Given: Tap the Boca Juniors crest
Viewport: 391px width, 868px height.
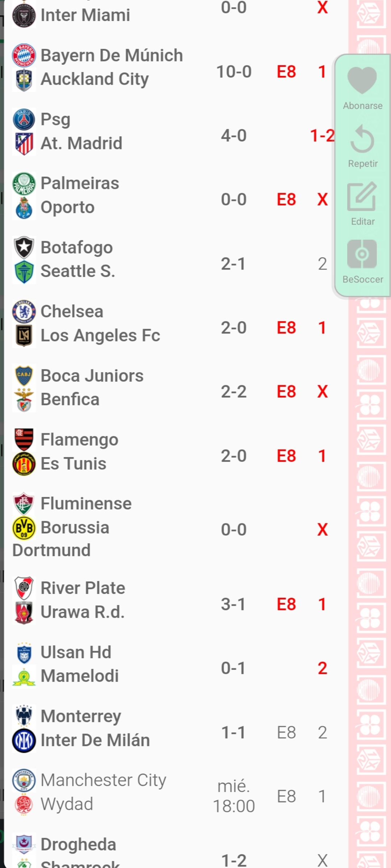Looking at the screenshot, I should (x=24, y=376).
